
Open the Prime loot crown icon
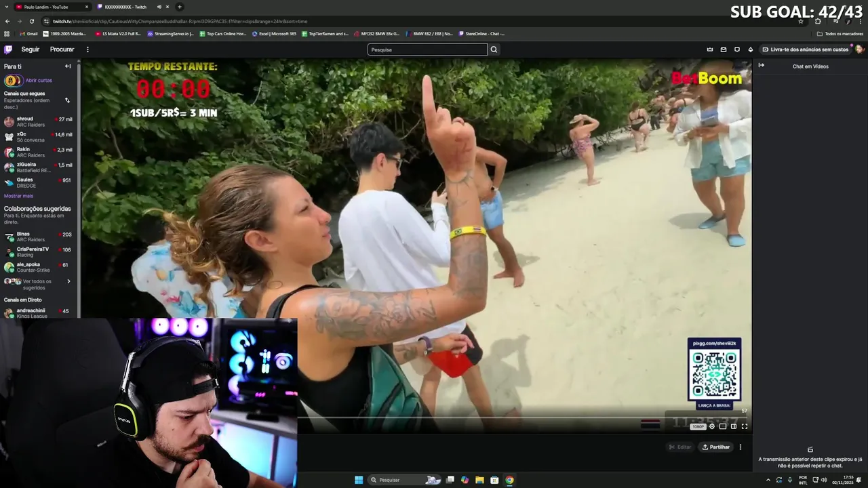[710, 49]
